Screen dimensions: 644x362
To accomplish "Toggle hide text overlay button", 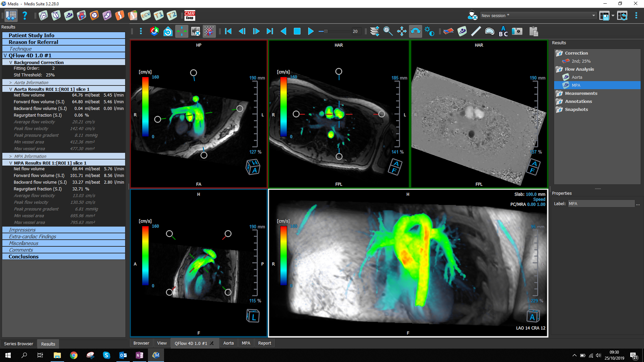I will tap(196, 31).
